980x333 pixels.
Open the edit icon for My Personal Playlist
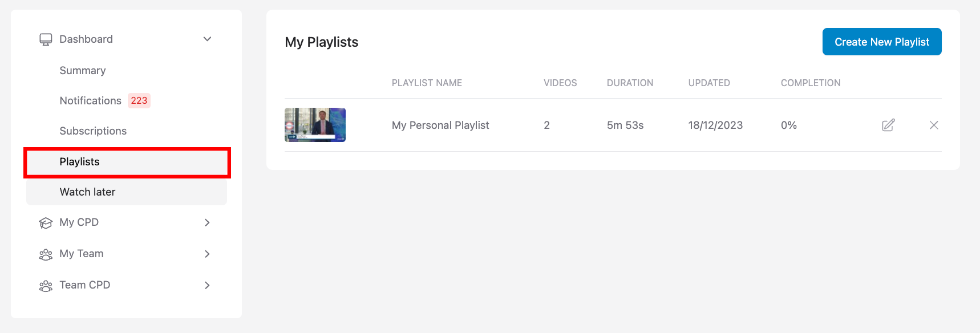click(x=888, y=125)
